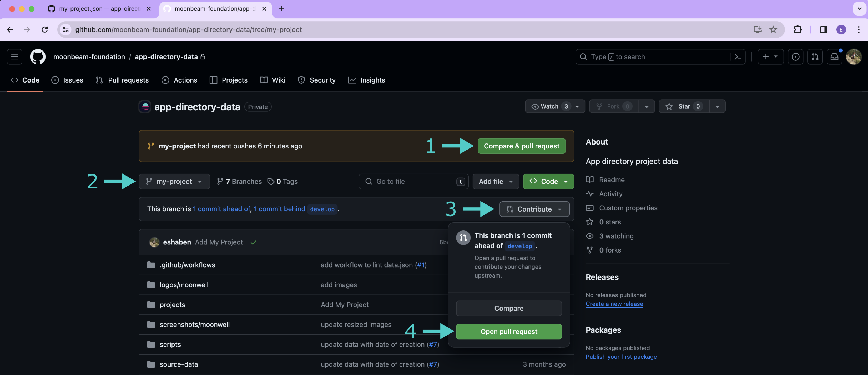Open the GitHub global navigation hamburger menu
The image size is (868, 375).
click(x=14, y=56)
